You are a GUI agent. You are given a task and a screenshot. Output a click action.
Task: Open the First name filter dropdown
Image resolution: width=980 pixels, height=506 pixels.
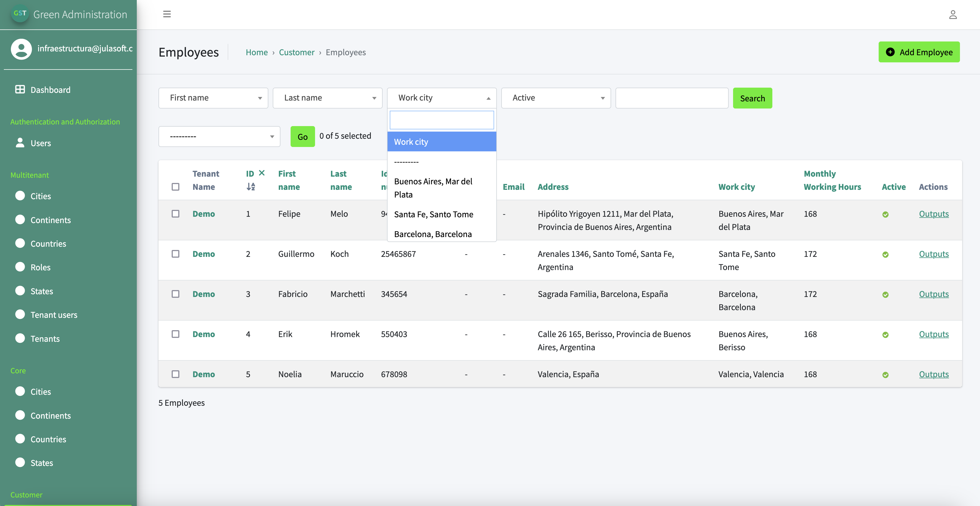(213, 98)
